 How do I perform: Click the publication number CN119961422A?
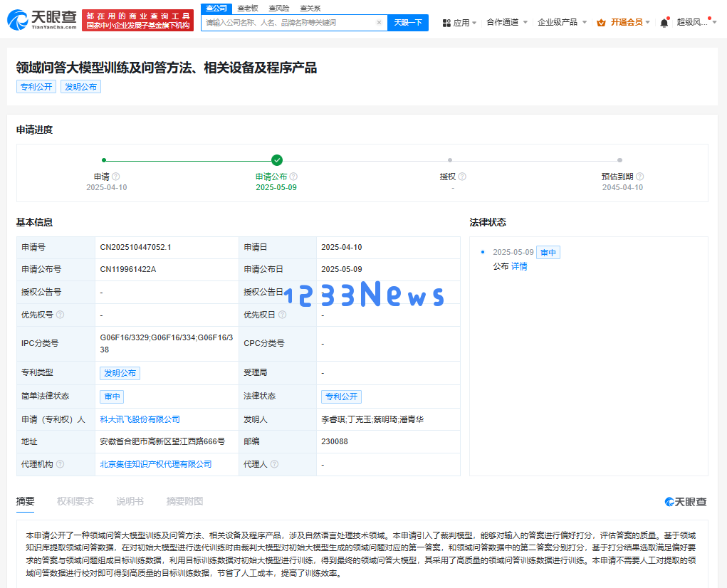[128, 269]
